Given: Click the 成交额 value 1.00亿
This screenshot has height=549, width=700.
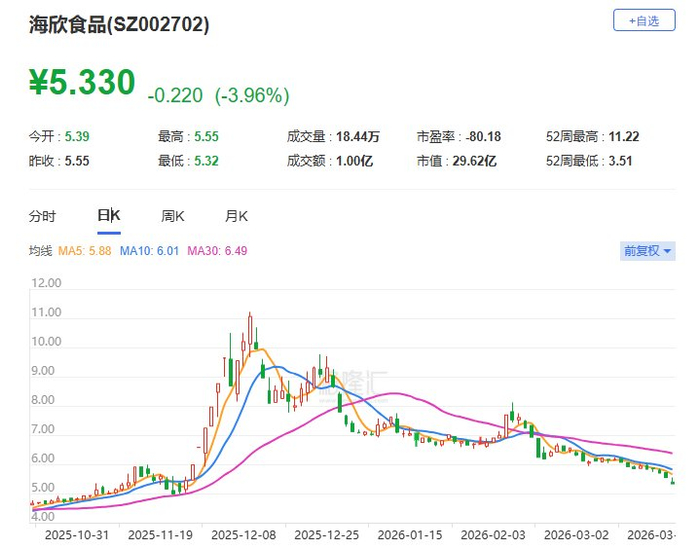Looking at the screenshot, I should [354, 161].
